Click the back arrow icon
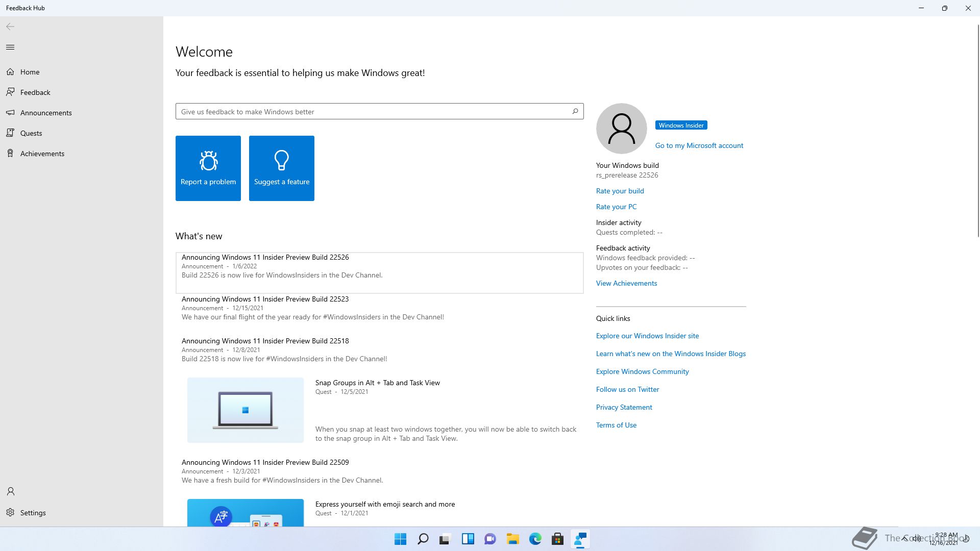Image resolution: width=980 pixels, height=551 pixels. coord(10,27)
